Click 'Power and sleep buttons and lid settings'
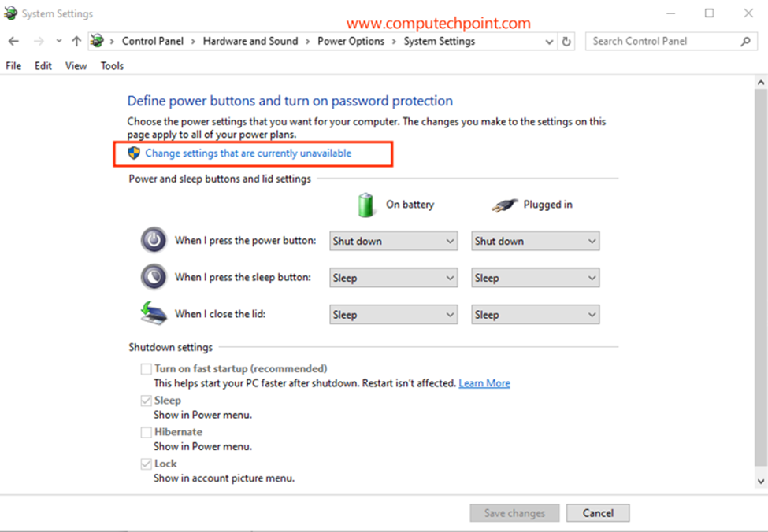This screenshot has height=532, width=768. click(x=220, y=179)
